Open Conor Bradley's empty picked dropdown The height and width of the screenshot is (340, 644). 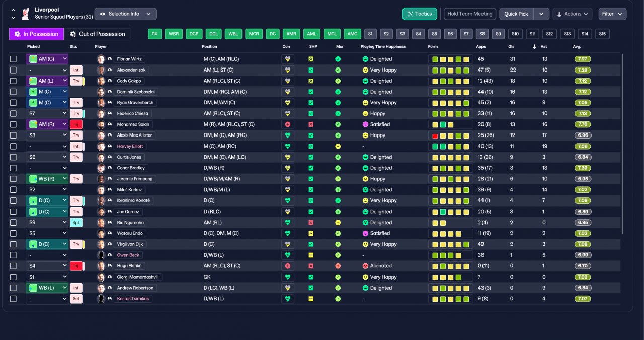click(x=47, y=168)
